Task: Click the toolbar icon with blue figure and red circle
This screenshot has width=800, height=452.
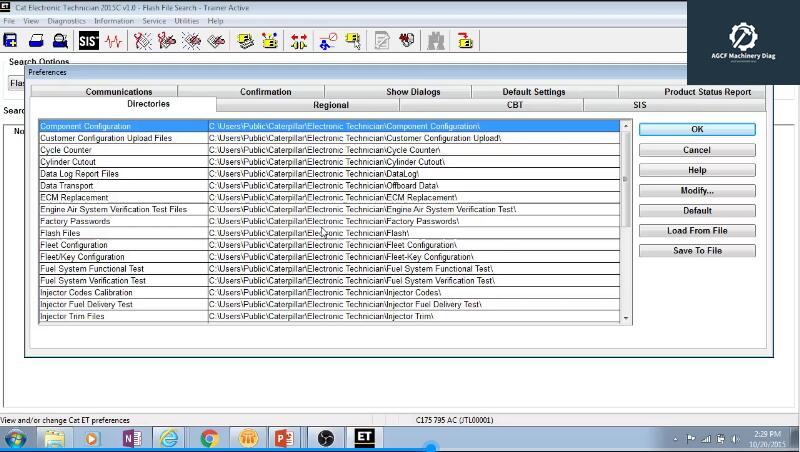Action: [x=328, y=40]
